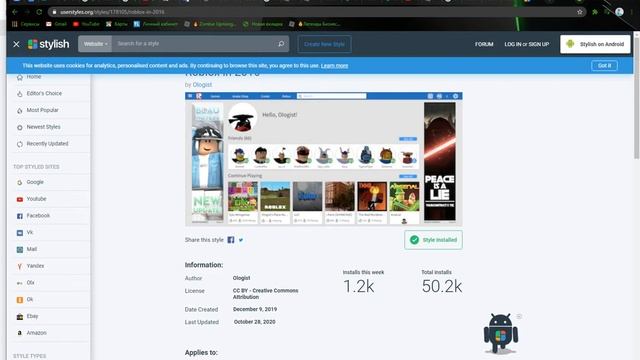The height and width of the screenshot is (360, 640).
Task: Open author link Ologist under title
Action: 202,84
